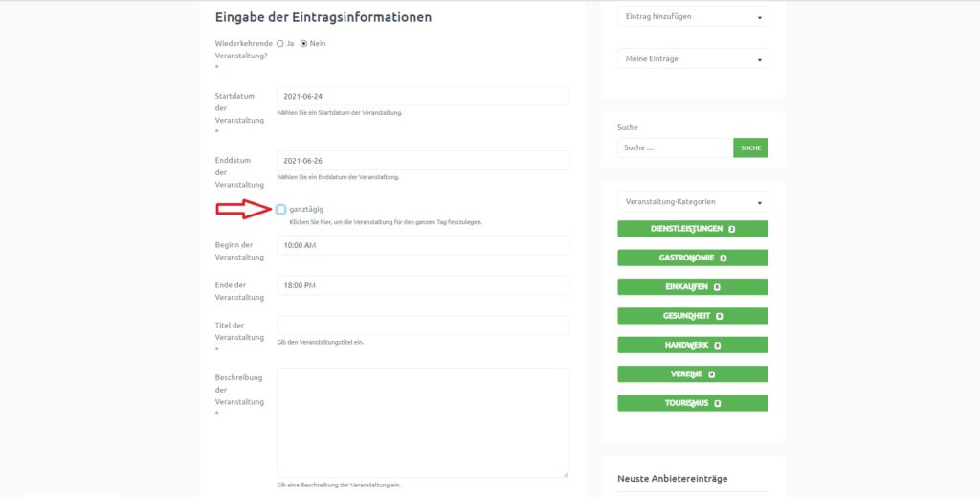This screenshot has height=497, width=980.
Task: Open the EINKAUFEN category
Action: tap(693, 287)
